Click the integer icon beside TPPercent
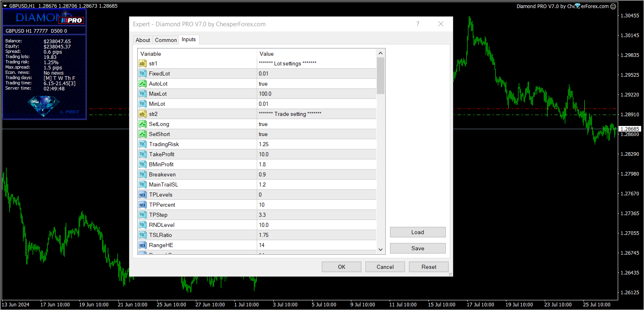Viewport: 644px width, 310px height. [143, 205]
